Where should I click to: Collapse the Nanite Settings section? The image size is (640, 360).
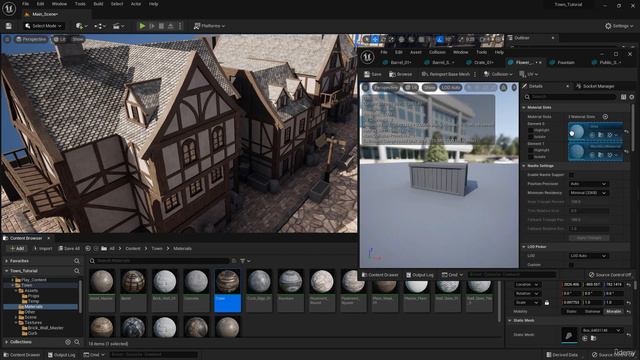coord(524,166)
